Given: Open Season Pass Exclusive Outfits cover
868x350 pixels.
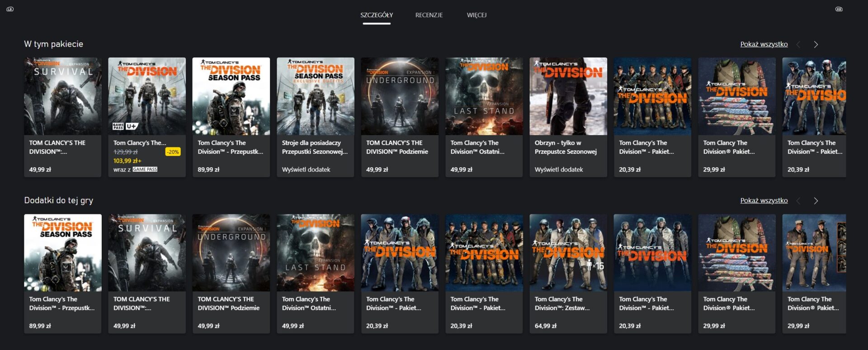Looking at the screenshot, I should coord(316,96).
